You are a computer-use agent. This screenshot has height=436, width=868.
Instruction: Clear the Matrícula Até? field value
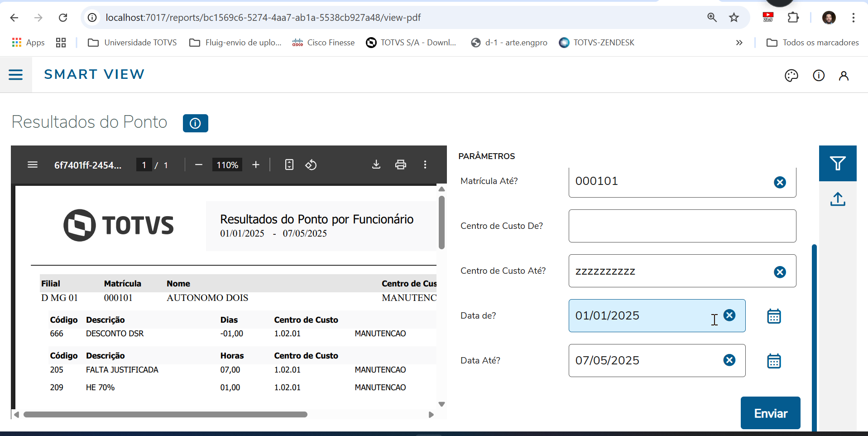(779, 182)
